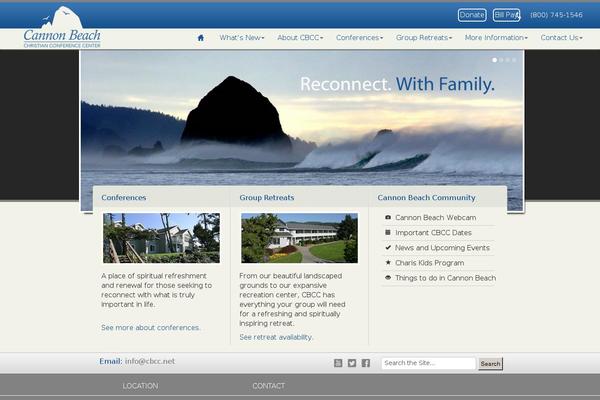Click the Cannon Beach Community heading
The height and width of the screenshot is (400, 600).
pos(426,198)
